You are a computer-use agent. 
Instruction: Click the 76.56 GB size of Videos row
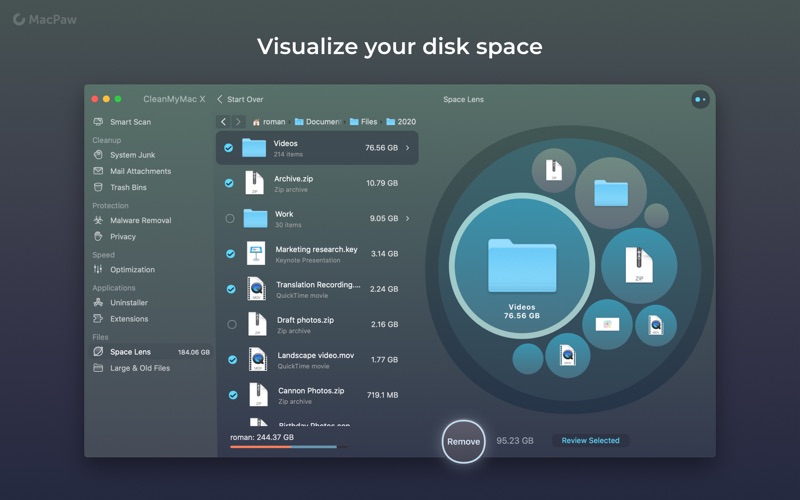pos(381,148)
